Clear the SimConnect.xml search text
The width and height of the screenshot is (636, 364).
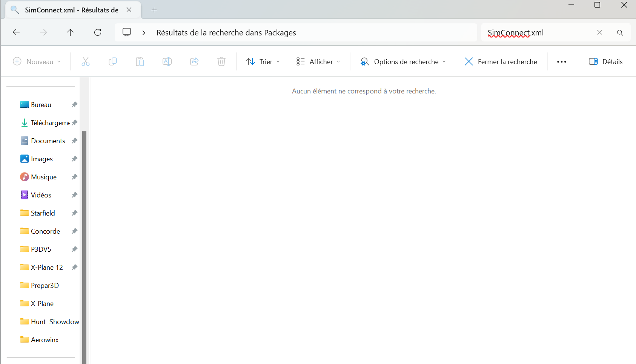(599, 32)
